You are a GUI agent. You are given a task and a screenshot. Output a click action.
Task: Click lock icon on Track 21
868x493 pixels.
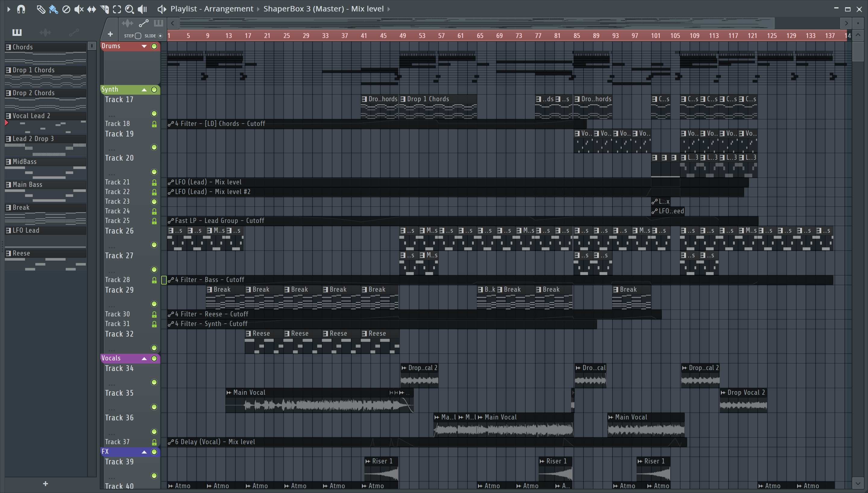coord(154,183)
